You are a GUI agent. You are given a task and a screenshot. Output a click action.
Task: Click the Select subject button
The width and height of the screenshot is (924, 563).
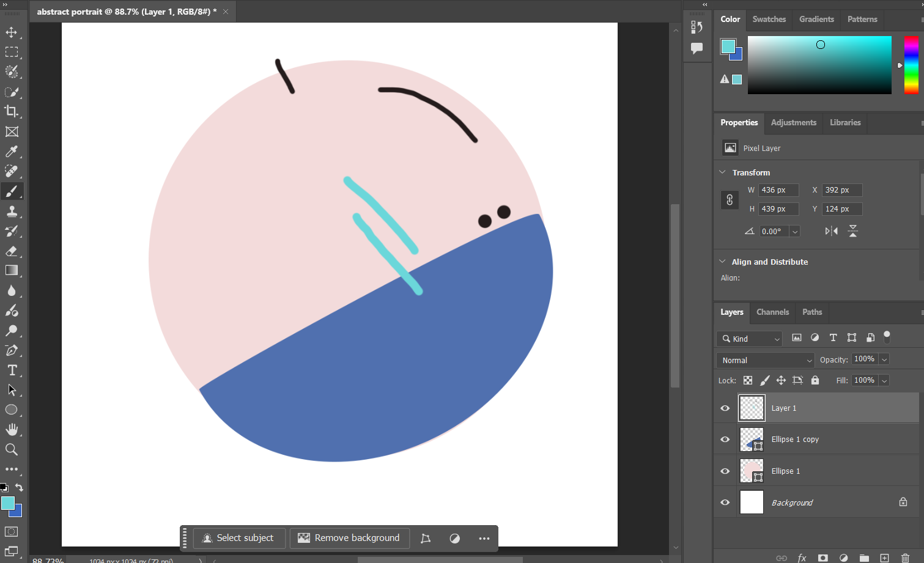click(x=238, y=538)
